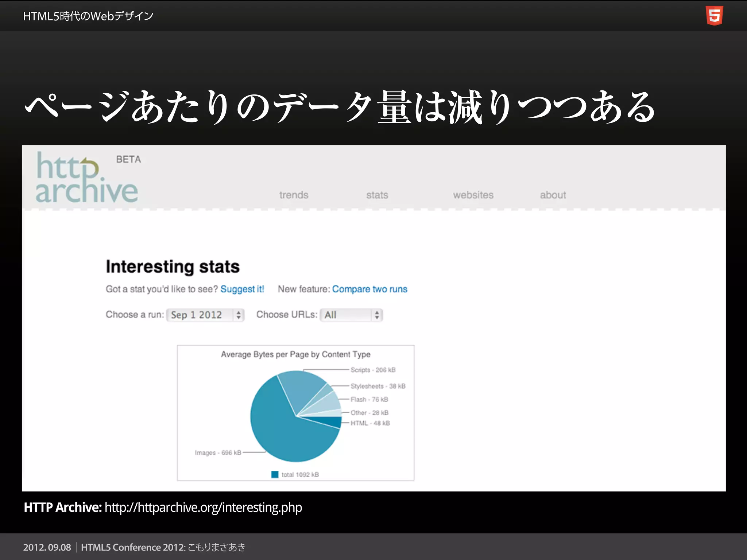The width and height of the screenshot is (747, 560).
Task: Open the Choose URLs 'All' dropdown
Action: pos(351,315)
